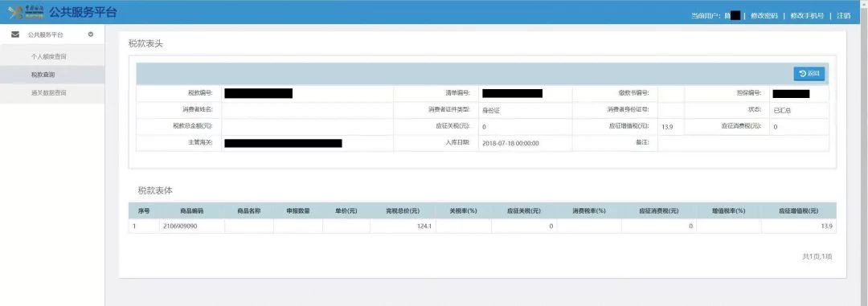Click the 完税总价(元) column header

[x=403, y=210]
